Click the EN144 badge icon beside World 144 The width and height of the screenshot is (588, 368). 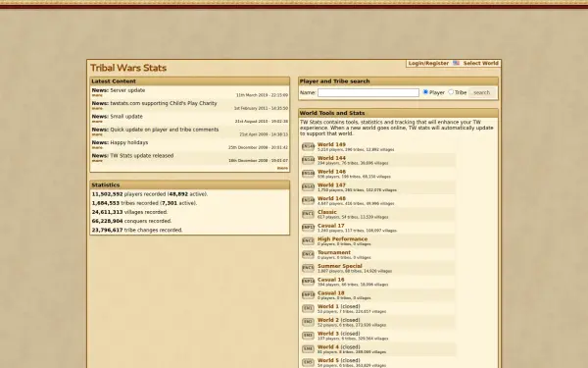(308, 160)
